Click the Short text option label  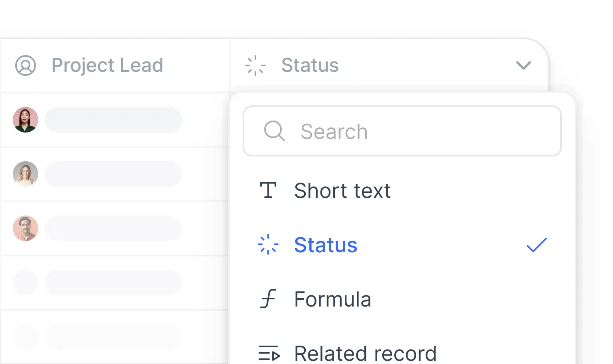coord(342,190)
